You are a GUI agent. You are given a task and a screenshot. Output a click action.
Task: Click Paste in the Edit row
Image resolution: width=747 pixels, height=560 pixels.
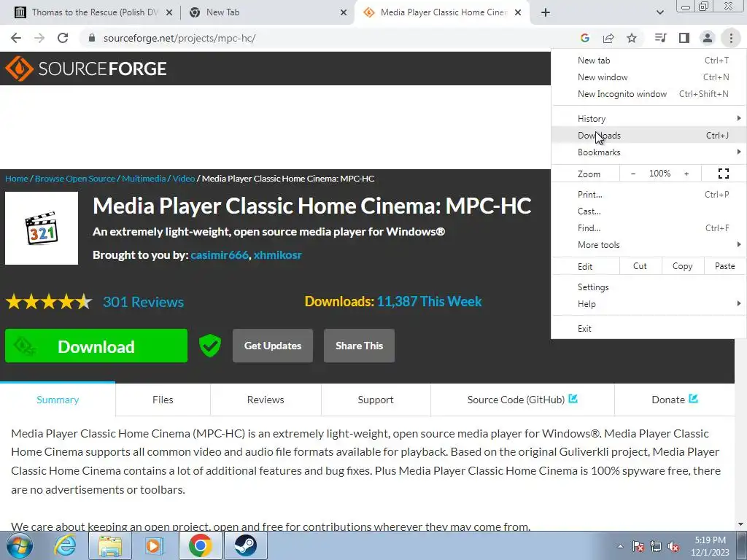point(725,266)
